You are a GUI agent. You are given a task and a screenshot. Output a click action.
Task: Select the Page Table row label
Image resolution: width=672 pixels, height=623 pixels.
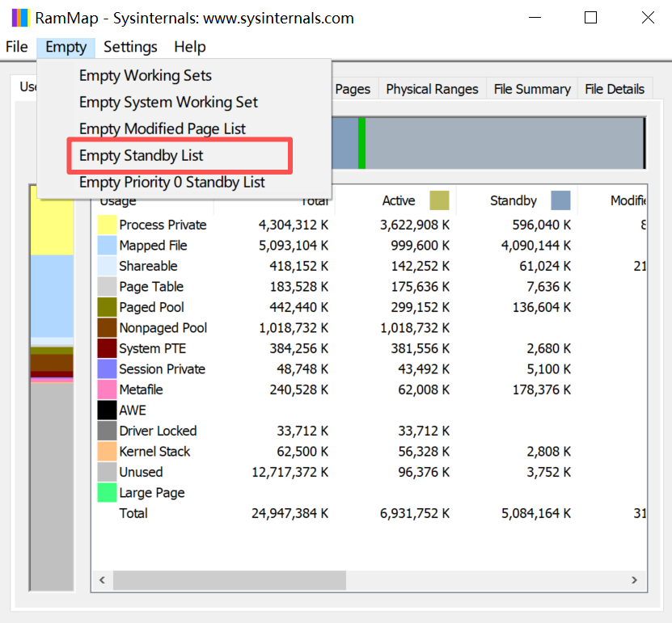151,287
